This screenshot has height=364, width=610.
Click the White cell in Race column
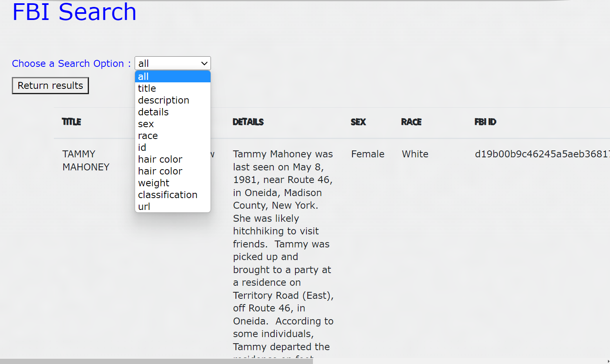click(415, 154)
